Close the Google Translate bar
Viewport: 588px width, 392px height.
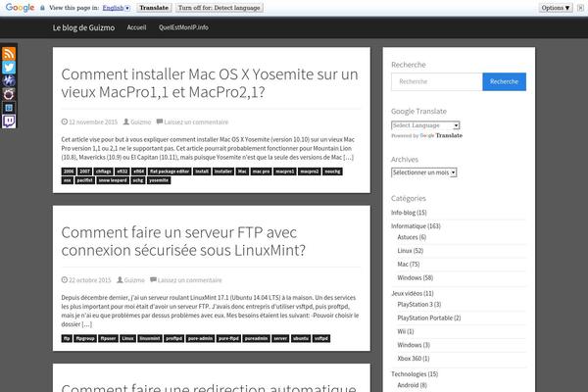[580, 8]
